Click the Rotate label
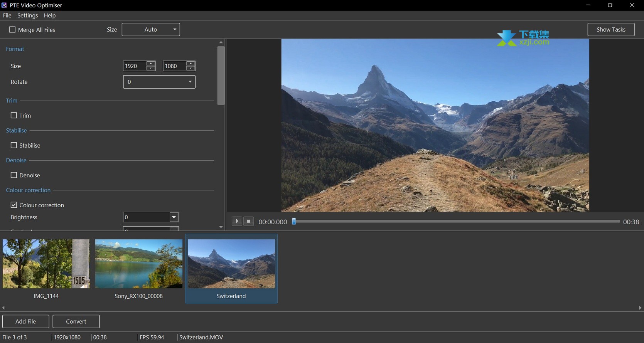Viewport: 644px width, 343px height. tap(19, 82)
